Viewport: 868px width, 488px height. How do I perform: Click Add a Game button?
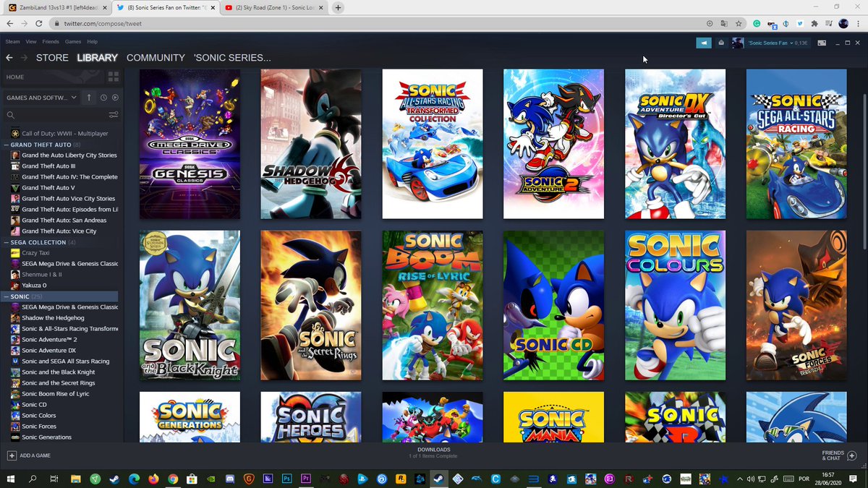[29, 455]
